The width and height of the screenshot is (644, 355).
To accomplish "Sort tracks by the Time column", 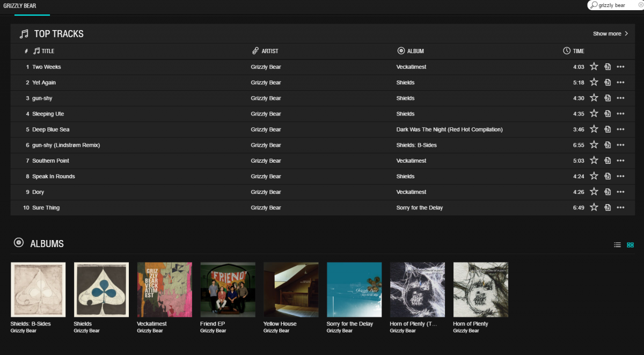I will coord(574,51).
